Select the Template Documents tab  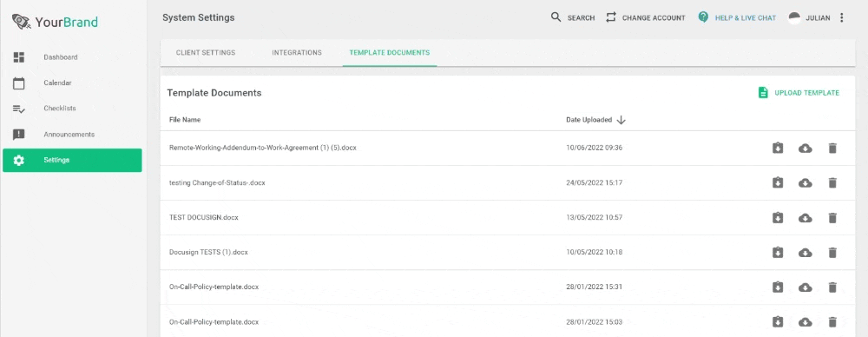point(389,53)
